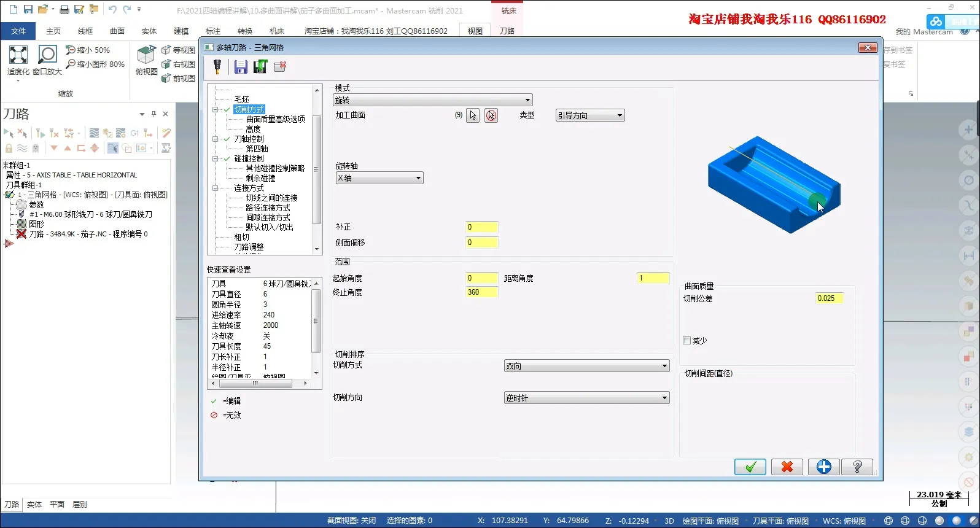Click the G1 post process icon
Viewport: 980px width, 528px height.
point(134,133)
